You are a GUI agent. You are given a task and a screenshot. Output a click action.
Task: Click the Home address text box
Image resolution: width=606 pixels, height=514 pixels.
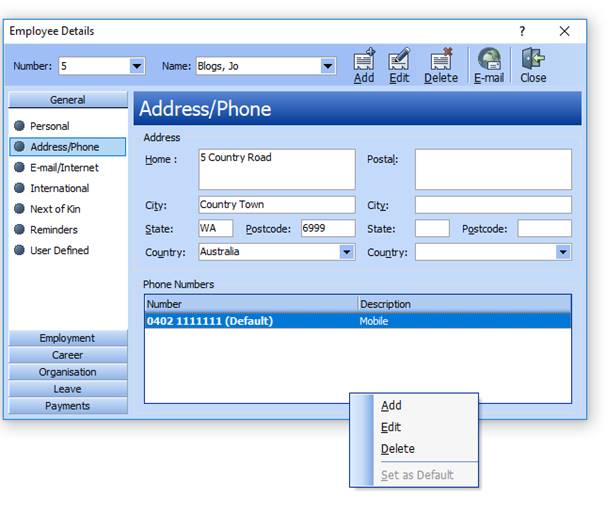pos(277,169)
